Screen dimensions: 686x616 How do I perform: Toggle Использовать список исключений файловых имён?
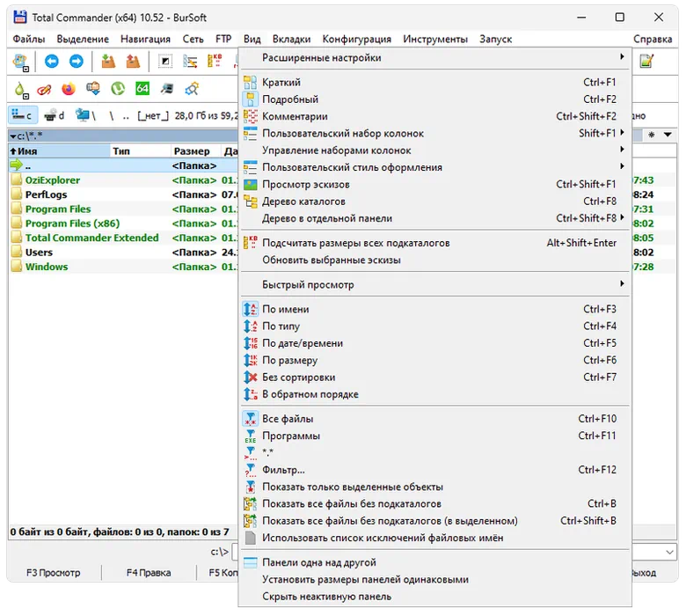(x=434, y=538)
